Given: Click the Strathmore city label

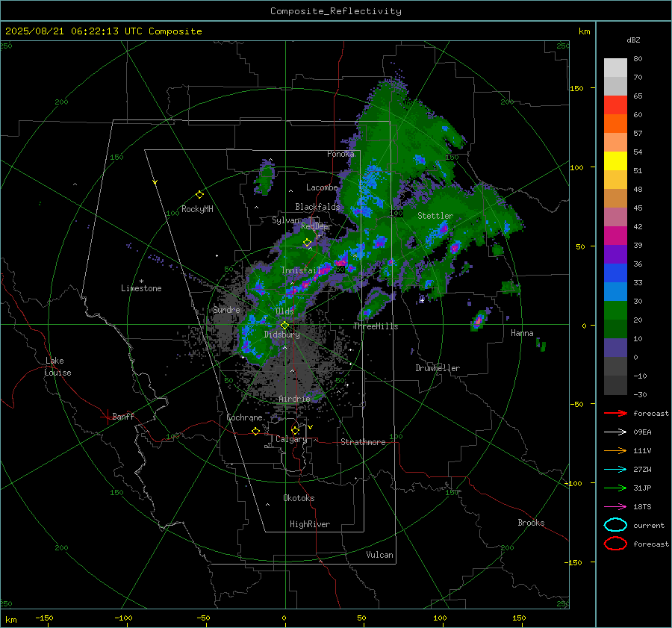Looking at the screenshot, I should (x=363, y=442).
